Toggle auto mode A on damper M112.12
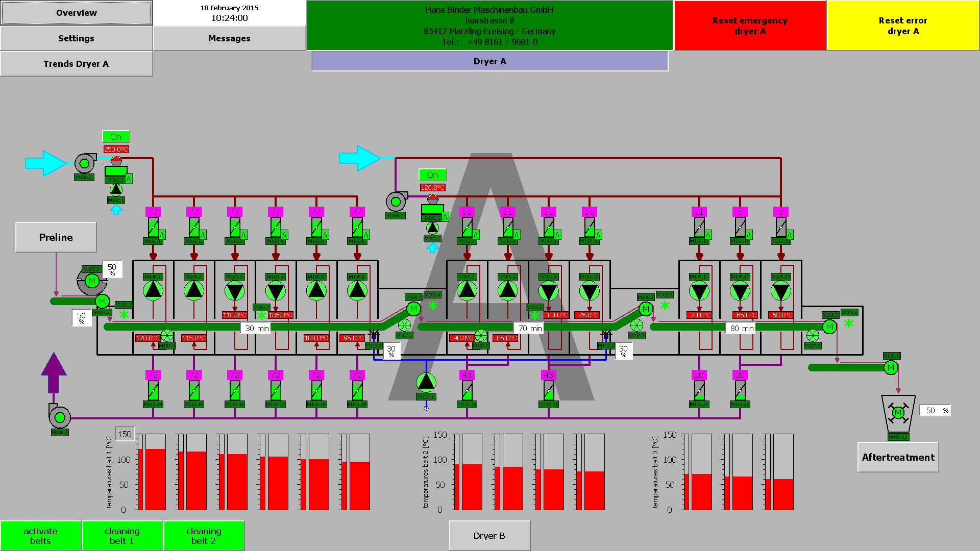 tap(749, 235)
